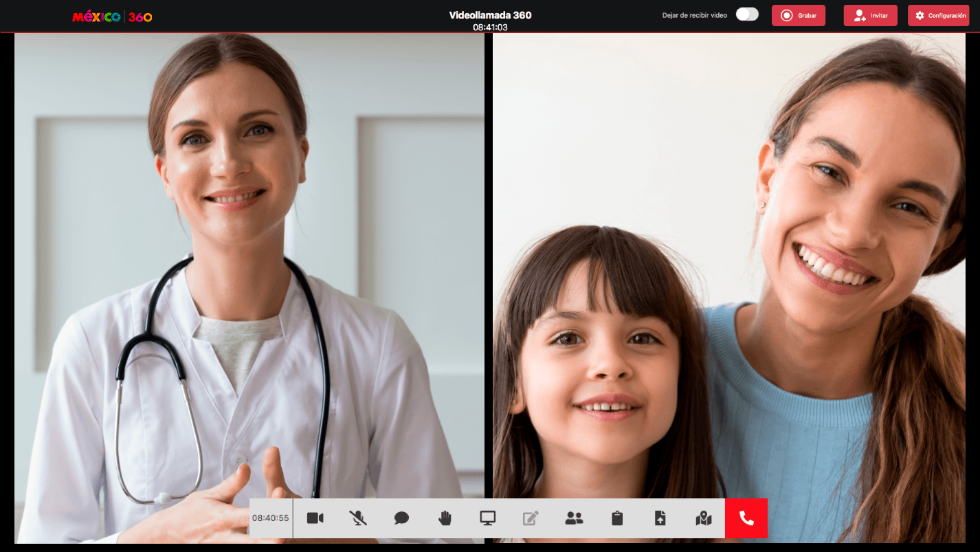Open the chat speech bubble
Viewport: 980px width, 552px height.
401,518
